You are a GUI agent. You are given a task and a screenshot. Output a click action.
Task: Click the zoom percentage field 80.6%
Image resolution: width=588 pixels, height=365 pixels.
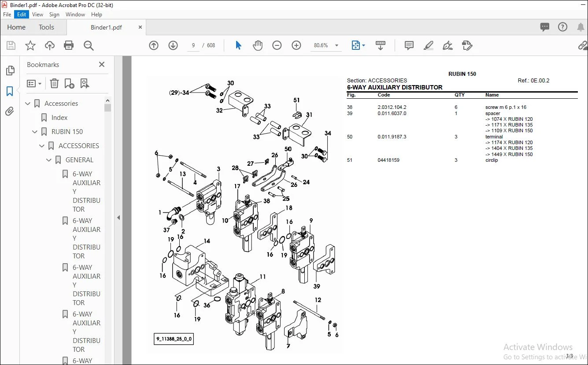click(x=321, y=45)
